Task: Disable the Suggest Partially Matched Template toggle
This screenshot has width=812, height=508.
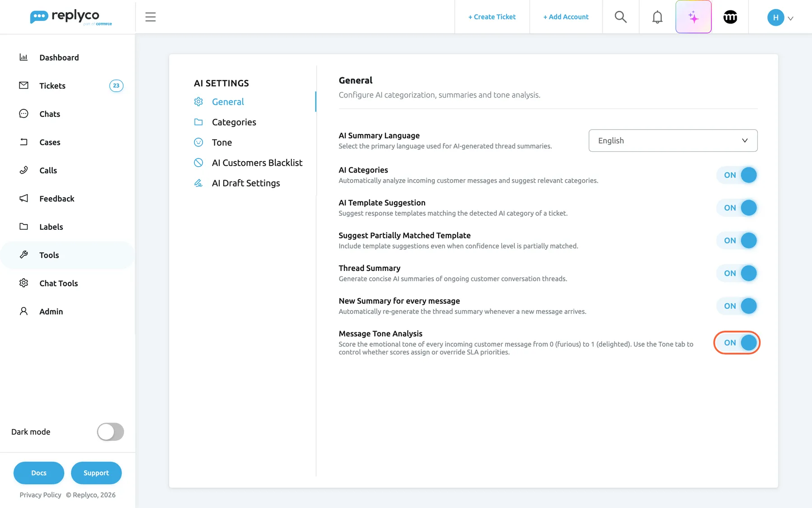Action: [737, 241]
